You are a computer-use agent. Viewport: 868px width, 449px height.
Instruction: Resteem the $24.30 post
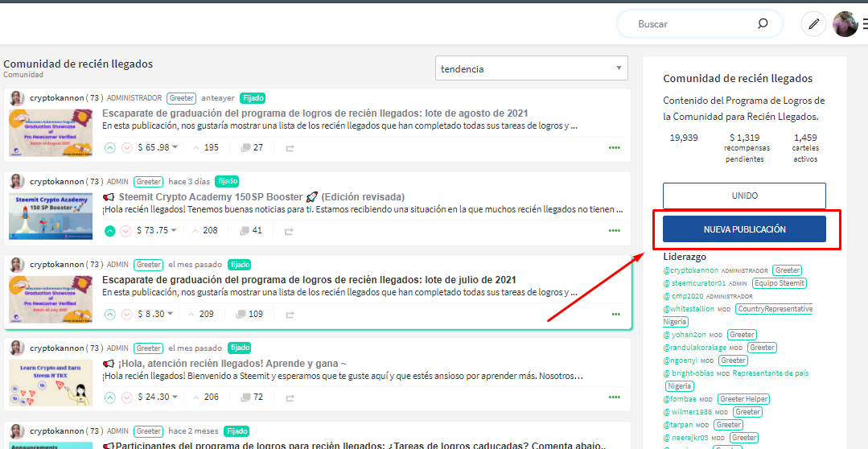point(290,398)
